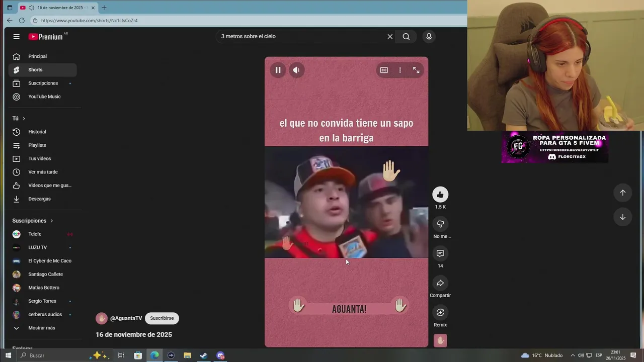The height and width of the screenshot is (362, 644).
Task: Reload the page with the refresh icon
Action: [22, 21]
